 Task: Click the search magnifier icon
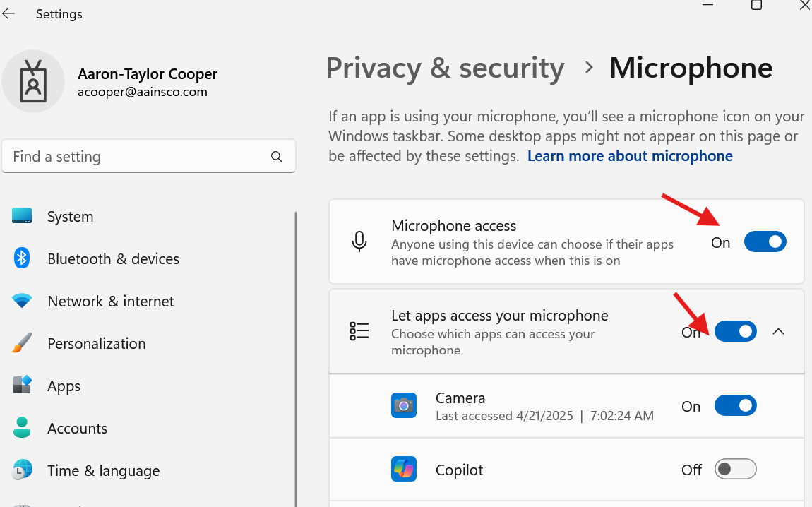point(277,157)
